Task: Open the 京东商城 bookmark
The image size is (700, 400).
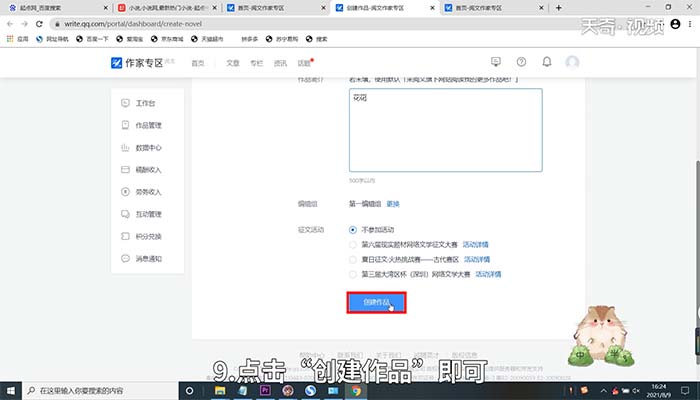Action: [x=167, y=39]
